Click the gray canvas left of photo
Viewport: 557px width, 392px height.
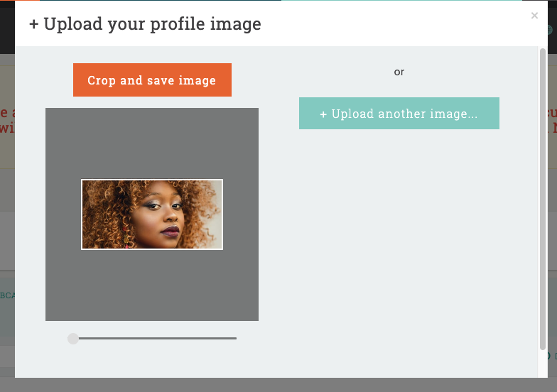click(63, 214)
